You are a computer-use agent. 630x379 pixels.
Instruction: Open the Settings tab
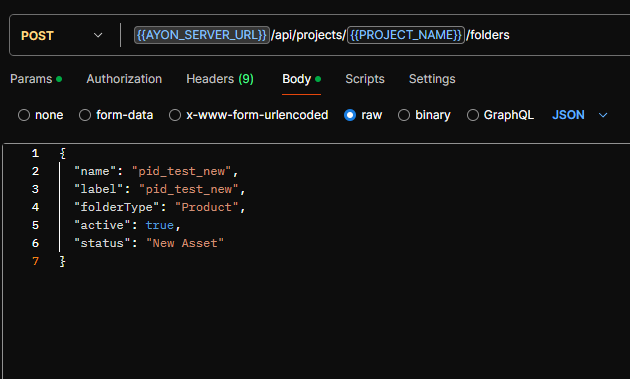[432, 79]
